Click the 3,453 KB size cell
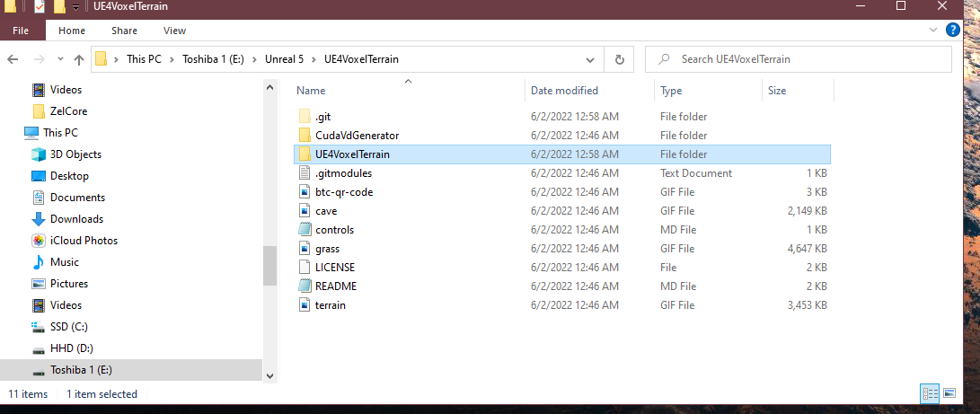 tap(807, 305)
